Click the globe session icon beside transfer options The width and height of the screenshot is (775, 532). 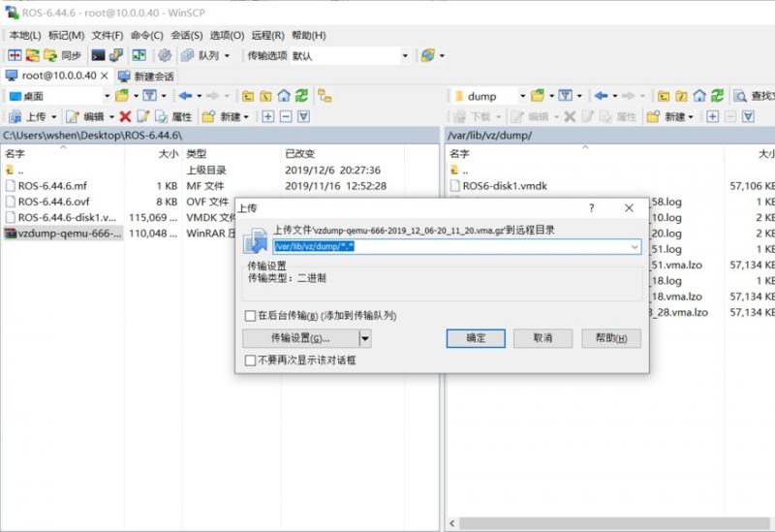point(428,55)
